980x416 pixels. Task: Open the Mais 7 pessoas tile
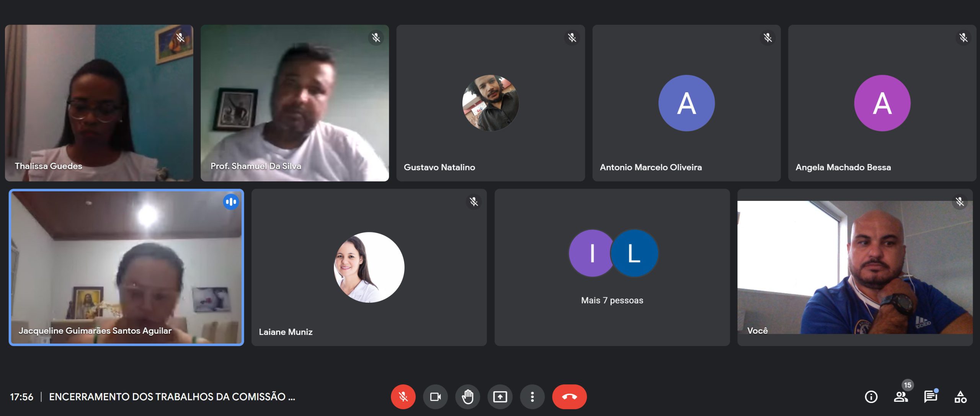pyautogui.click(x=612, y=267)
